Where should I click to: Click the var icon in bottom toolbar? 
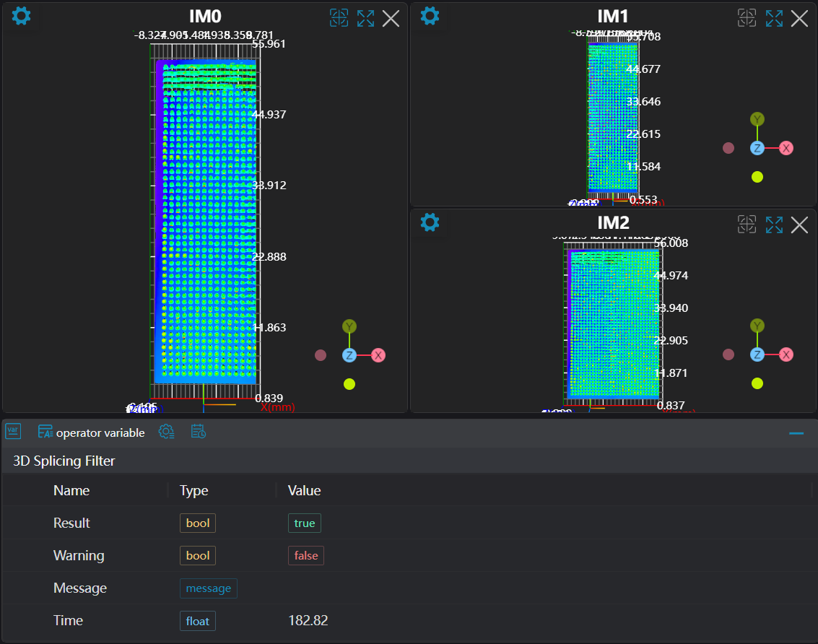13,432
